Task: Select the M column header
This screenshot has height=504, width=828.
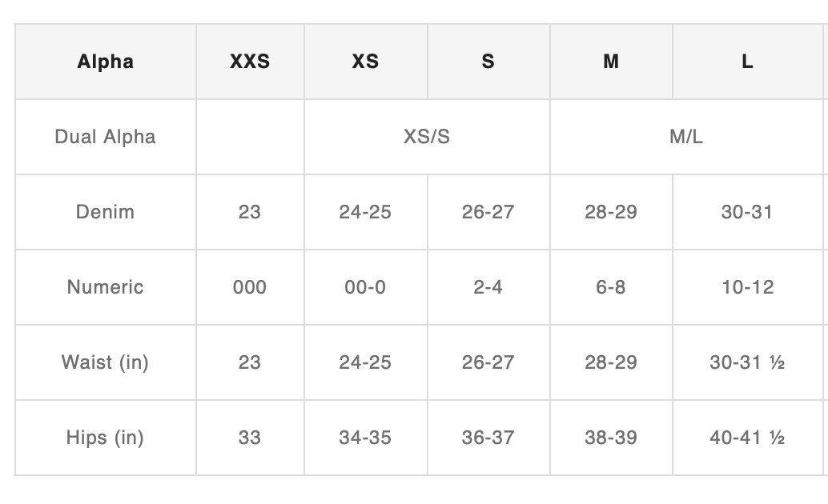Action: 611,62
